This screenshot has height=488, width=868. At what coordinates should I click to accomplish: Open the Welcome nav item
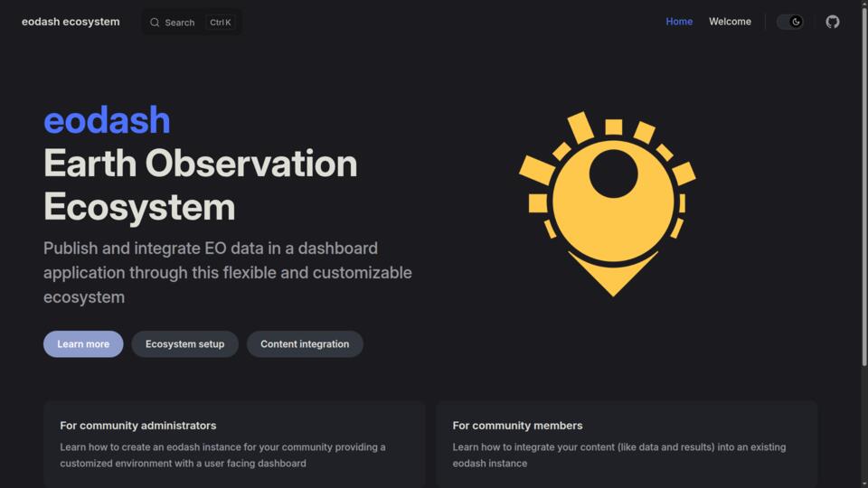pos(730,22)
